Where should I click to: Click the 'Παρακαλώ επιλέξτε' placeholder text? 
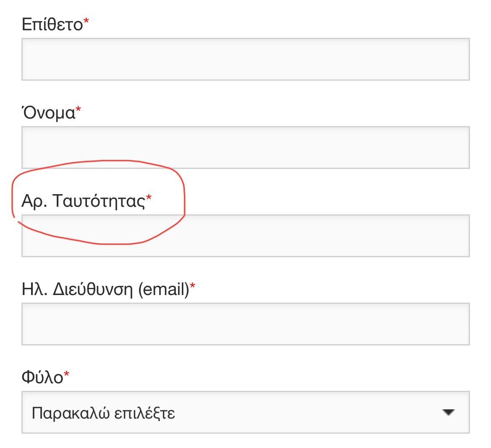[103, 413]
